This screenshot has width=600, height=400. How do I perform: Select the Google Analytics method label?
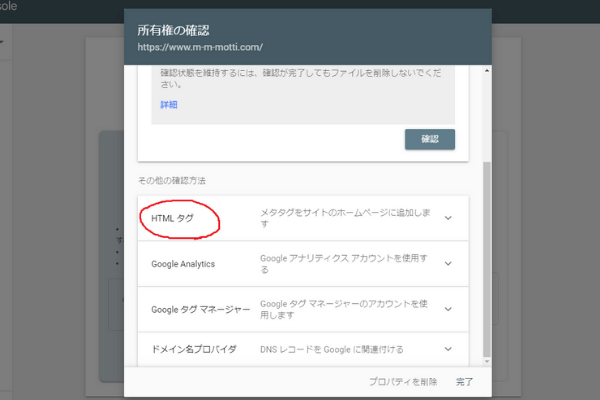click(x=183, y=264)
